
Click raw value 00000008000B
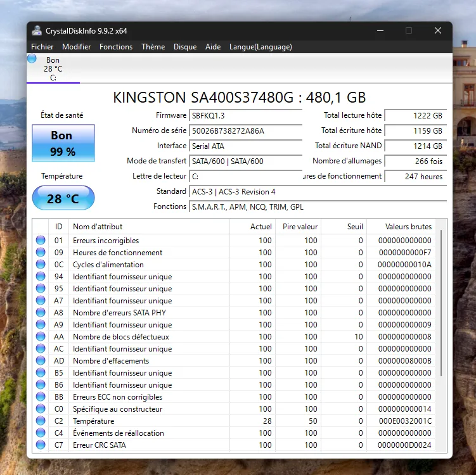[x=404, y=361]
